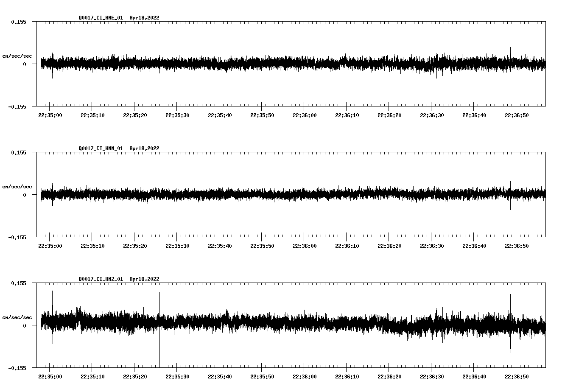Select 22:35:00 tick label under HNN plot
576x392 pixels.
point(50,246)
